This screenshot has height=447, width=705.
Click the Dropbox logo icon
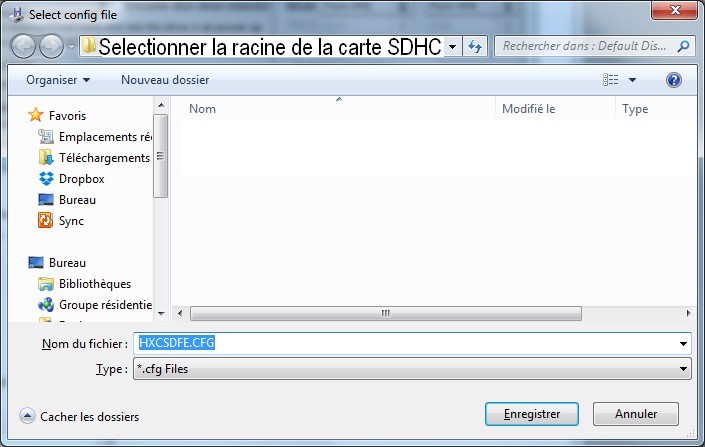coord(46,179)
